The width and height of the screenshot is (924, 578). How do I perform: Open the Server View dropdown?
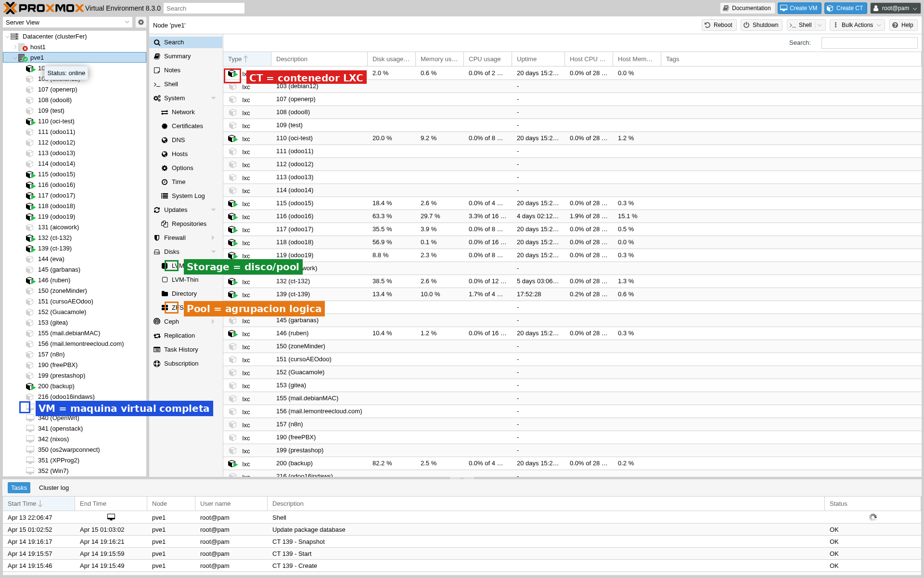[x=127, y=22]
